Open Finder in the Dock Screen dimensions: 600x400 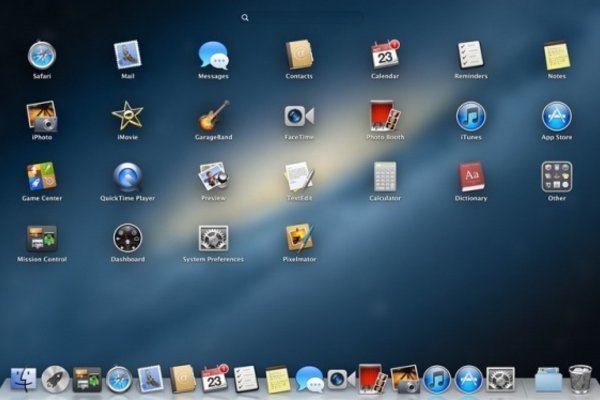(x=23, y=380)
